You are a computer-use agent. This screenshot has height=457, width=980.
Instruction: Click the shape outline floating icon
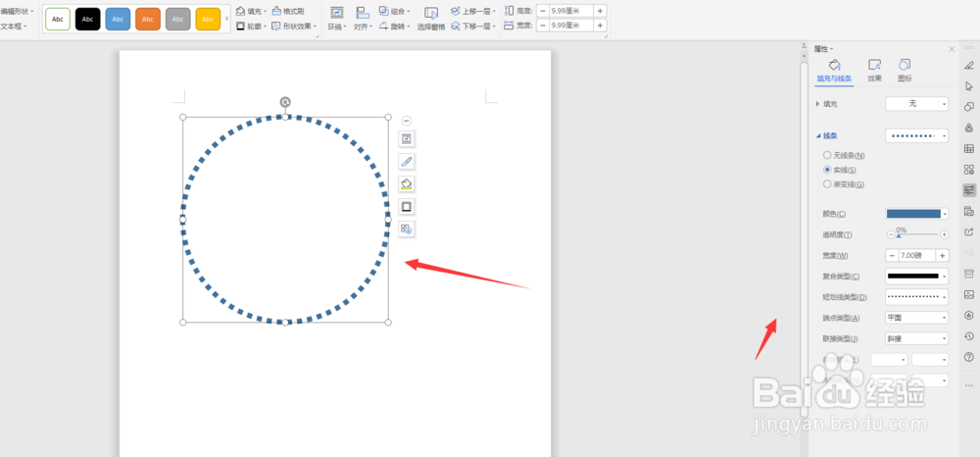pos(407,206)
